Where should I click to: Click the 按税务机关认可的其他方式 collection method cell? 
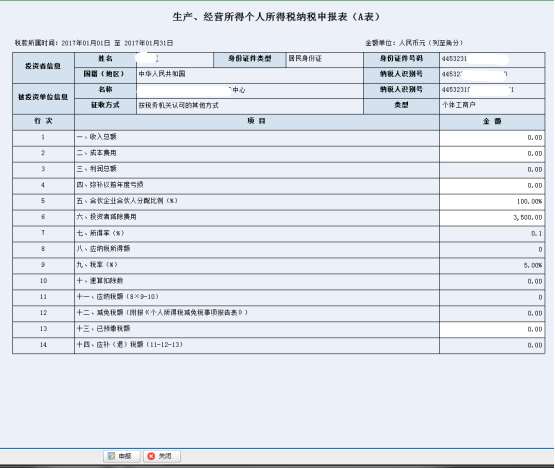[250, 105]
